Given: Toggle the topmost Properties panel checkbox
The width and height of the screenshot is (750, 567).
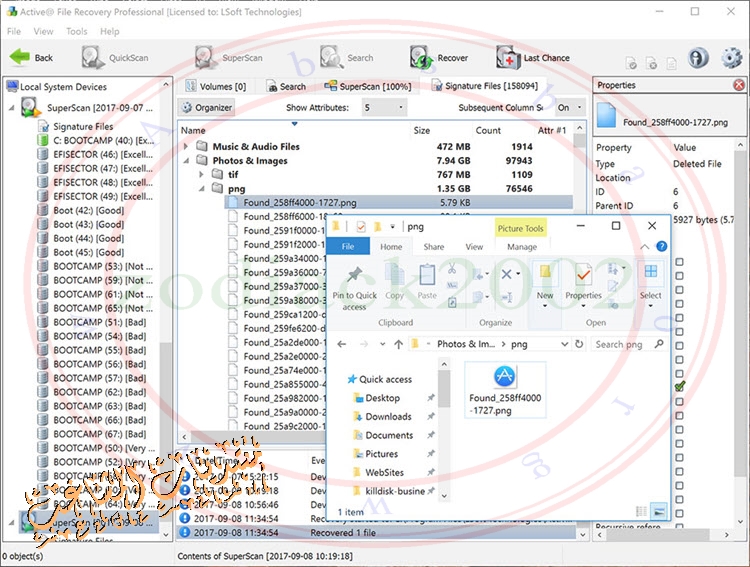Looking at the screenshot, I should [679, 262].
